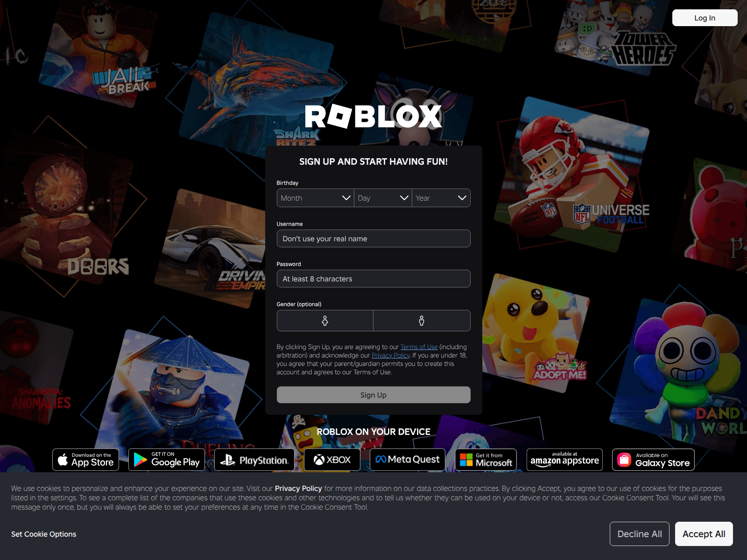
Task: Open the Get it from Microsoft badge
Action: 486,460
